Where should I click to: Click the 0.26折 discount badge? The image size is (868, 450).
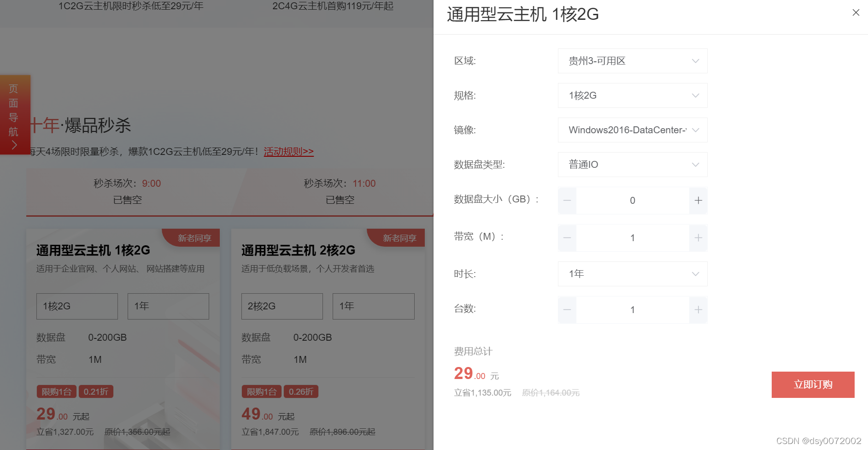click(x=301, y=391)
